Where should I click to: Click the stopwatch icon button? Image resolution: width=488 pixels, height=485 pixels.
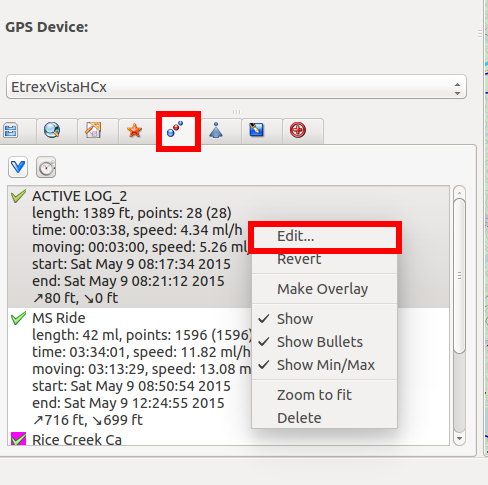point(46,167)
